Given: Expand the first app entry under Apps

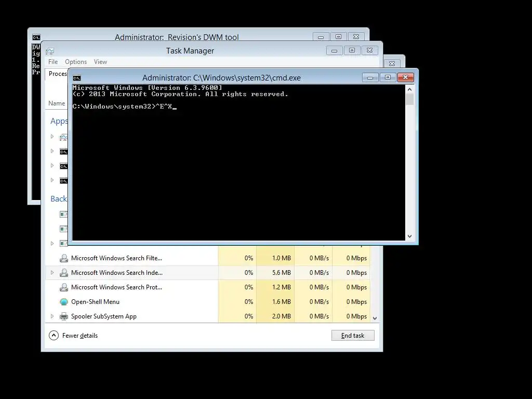Looking at the screenshot, I should pos(52,137).
